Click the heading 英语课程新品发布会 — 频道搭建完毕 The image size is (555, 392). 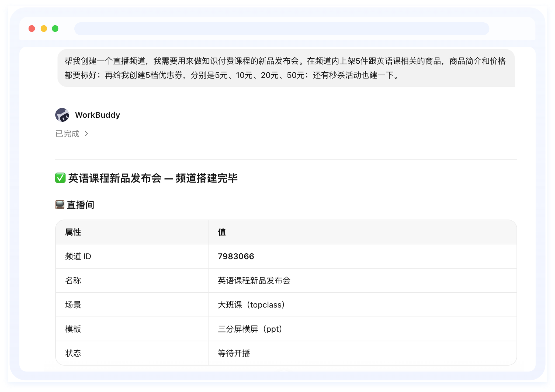tap(153, 178)
